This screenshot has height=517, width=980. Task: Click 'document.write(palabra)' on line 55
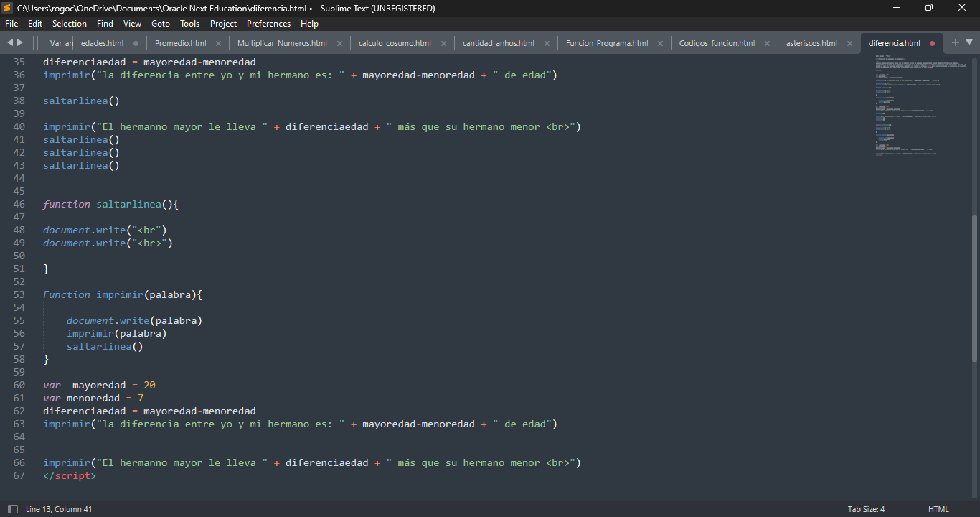(x=134, y=320)
